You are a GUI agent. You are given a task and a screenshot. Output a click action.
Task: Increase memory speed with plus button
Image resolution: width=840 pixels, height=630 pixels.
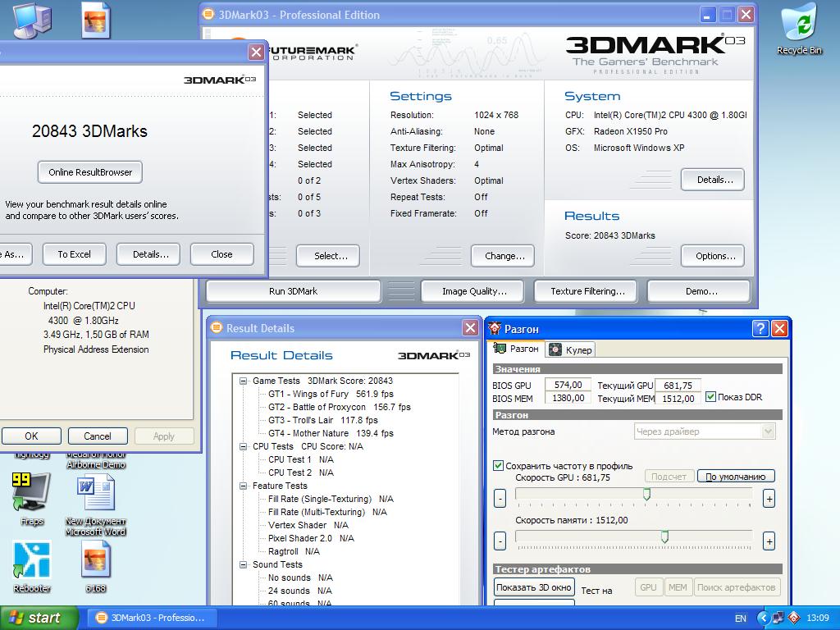769,541
